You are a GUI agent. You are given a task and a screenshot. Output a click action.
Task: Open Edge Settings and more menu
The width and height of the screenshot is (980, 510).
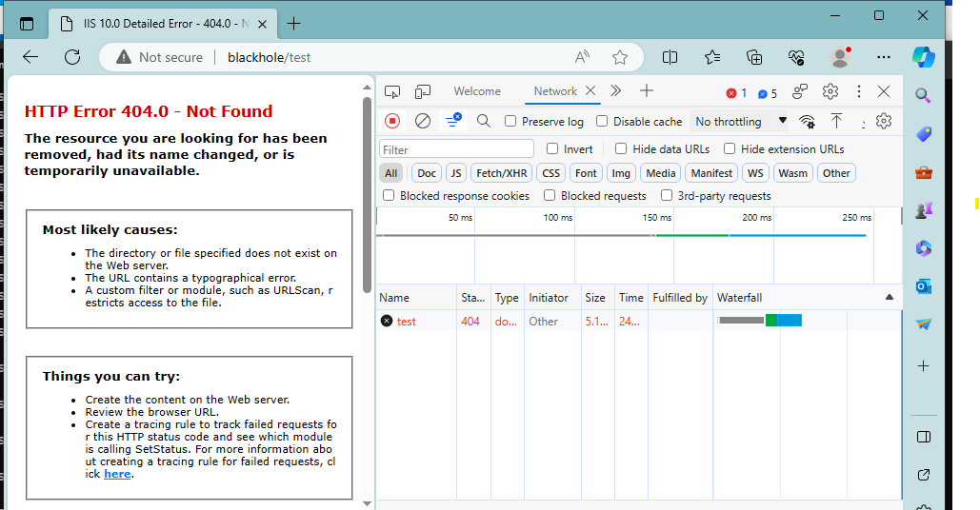[883, 57]
